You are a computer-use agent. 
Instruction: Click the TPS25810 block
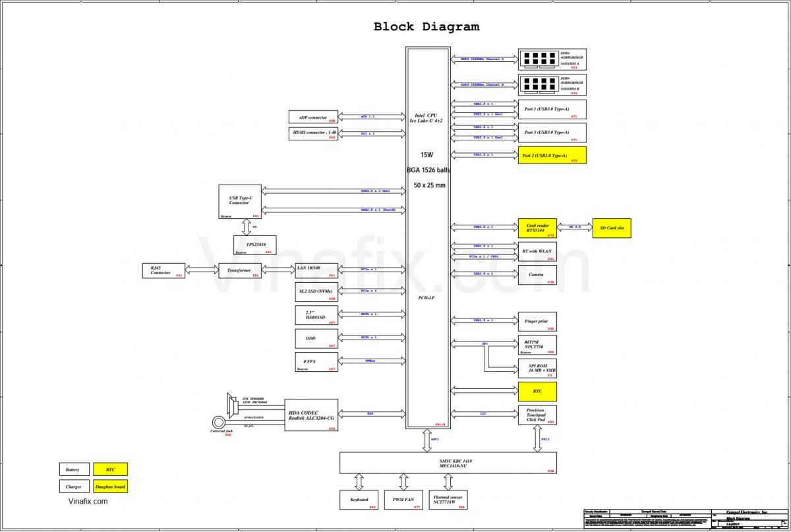click(x=254, y=245)
